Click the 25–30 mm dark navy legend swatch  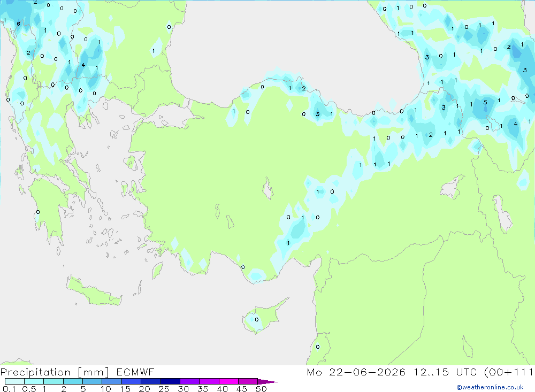tap(170, 381)
